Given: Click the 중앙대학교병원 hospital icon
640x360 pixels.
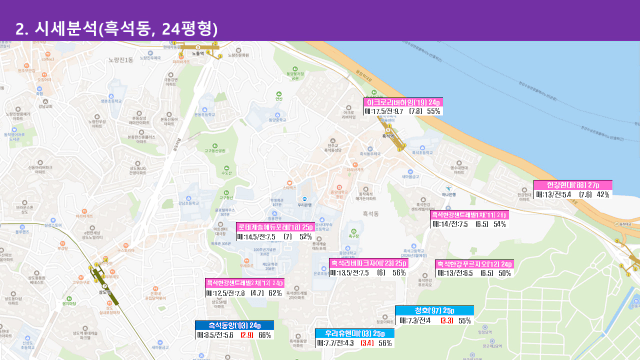Looking at the screenshot, I should [339, 187].
